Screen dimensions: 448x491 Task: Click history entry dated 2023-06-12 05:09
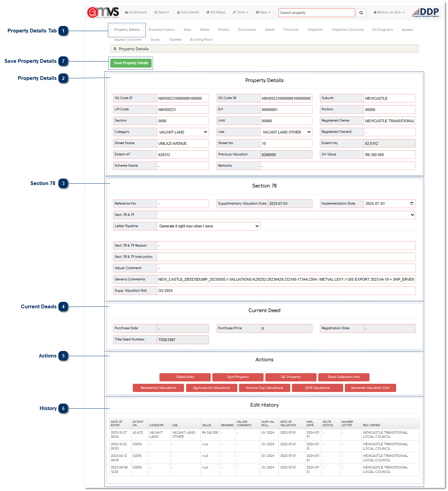click(264, 458)
